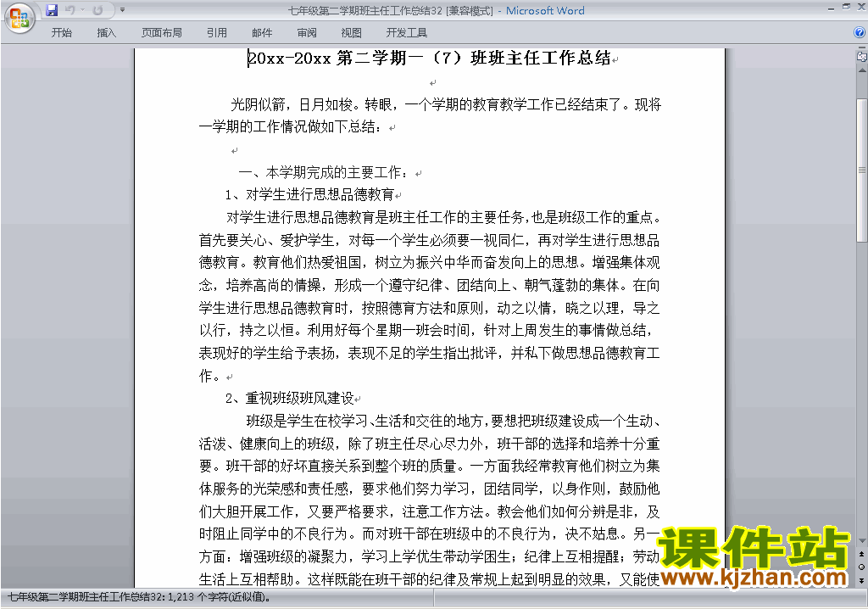This screenshot has width=868, height=609.
Task: Select the 视图 ribbon tab
Action: click(351, 33)
